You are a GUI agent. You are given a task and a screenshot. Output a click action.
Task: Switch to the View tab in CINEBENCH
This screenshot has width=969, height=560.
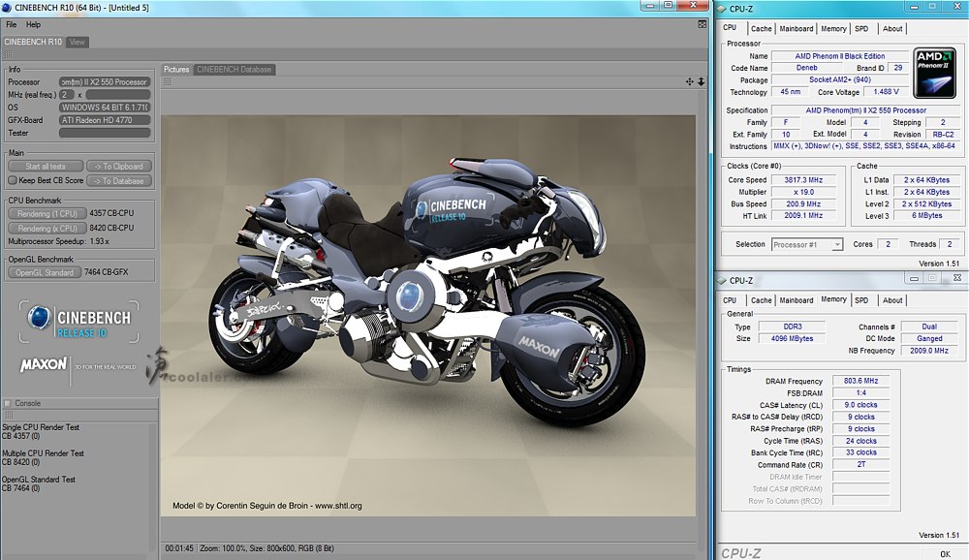78,42
